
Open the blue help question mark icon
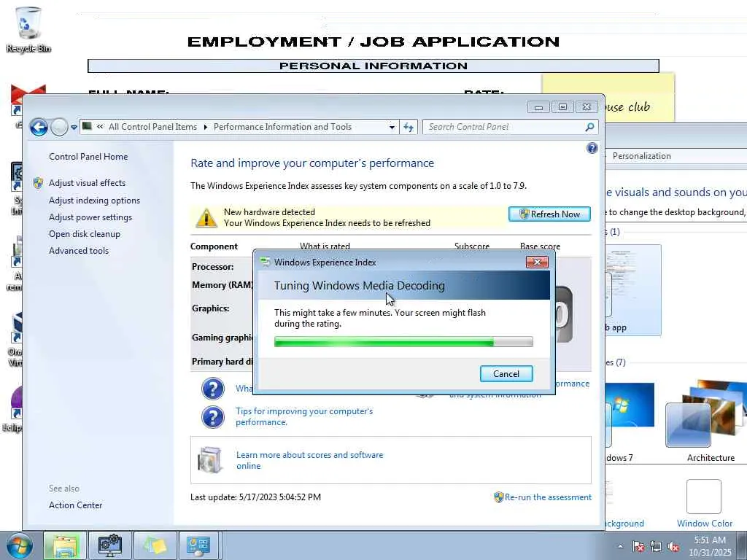coord(592,148)
